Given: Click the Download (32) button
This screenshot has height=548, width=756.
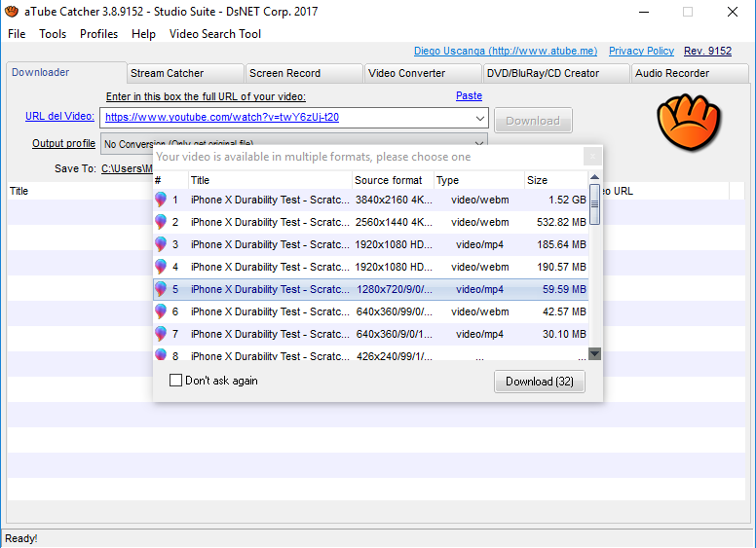Looking at the screenshot, I should 540,382.
